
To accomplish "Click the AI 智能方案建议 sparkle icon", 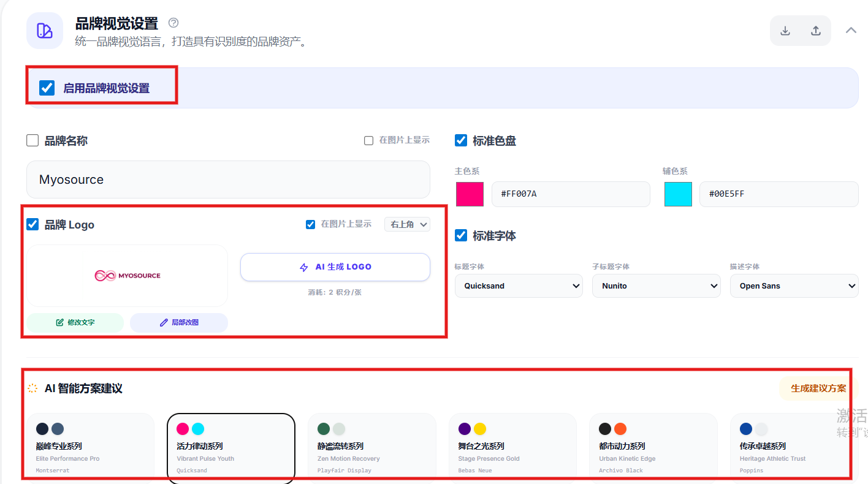I will (x=32, y=388).
